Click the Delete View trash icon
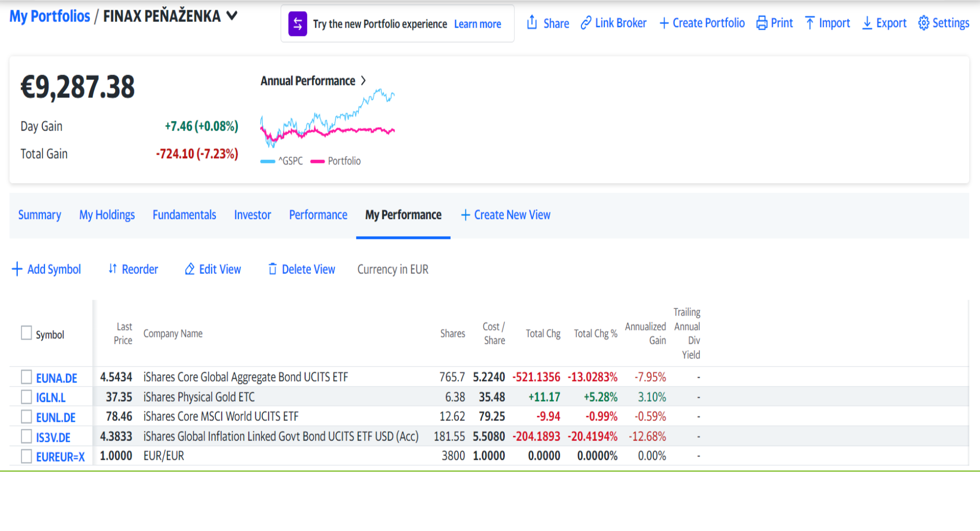The image size is (980, 531). click(x=273, y=269)
